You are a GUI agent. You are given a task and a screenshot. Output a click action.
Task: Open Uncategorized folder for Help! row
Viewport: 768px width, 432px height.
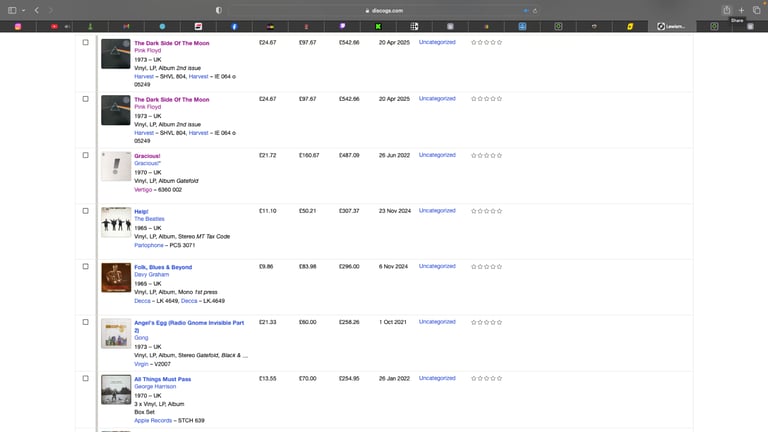click(437, 211)
